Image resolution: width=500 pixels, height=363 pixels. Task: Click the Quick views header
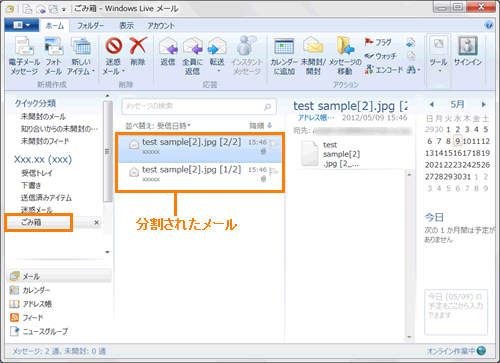pyautogui.click(x=35, y=103)
